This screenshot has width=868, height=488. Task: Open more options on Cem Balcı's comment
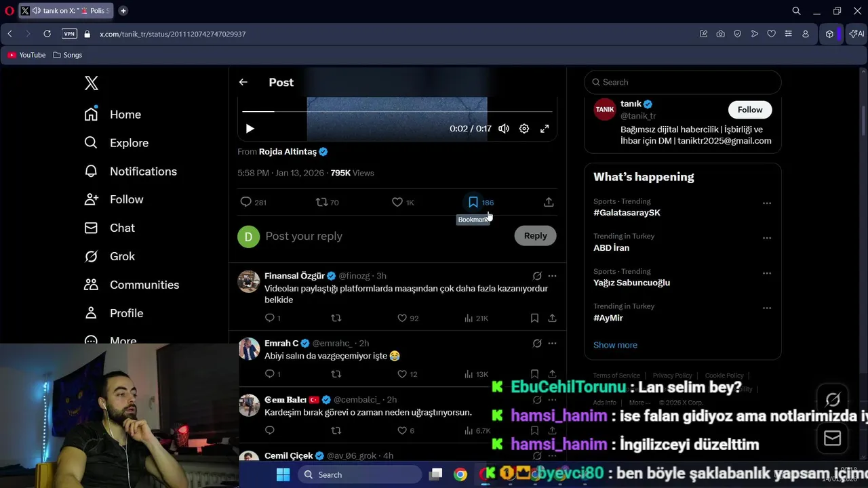pos(552,400)
